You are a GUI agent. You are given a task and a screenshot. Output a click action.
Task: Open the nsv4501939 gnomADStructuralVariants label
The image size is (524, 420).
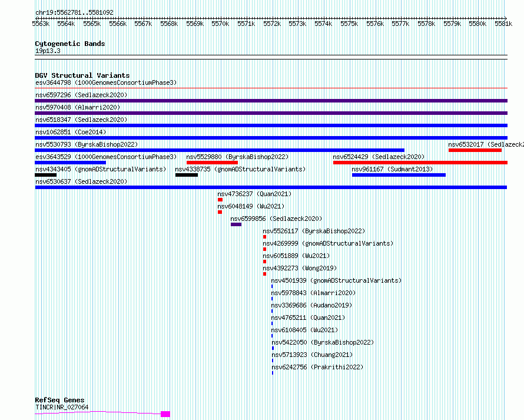336,280
